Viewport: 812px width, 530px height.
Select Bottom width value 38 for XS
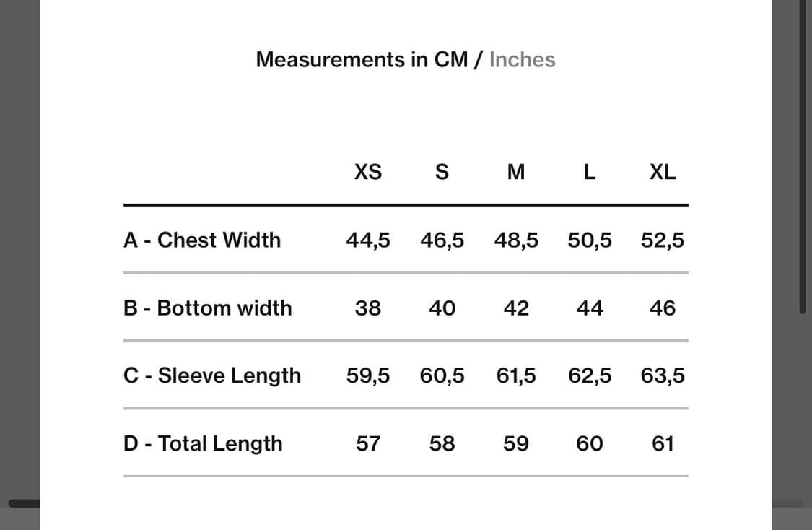368,308
